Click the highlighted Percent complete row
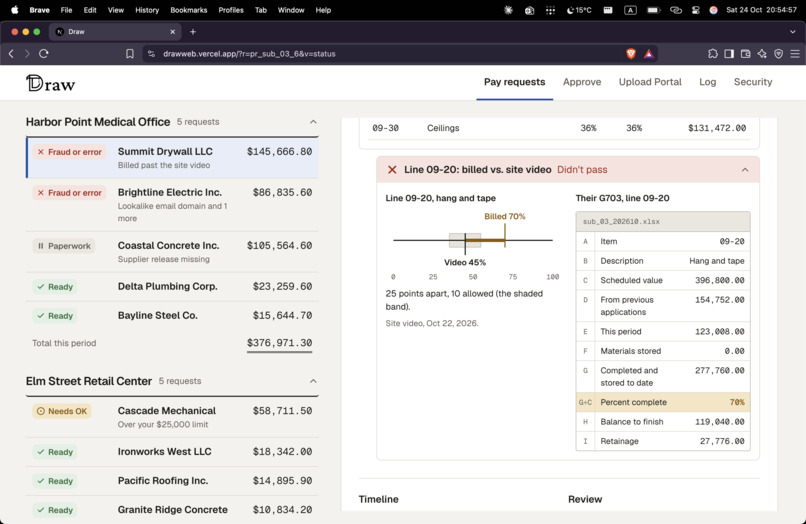Viewport: 806px width, 524px height. click(663, 402)
